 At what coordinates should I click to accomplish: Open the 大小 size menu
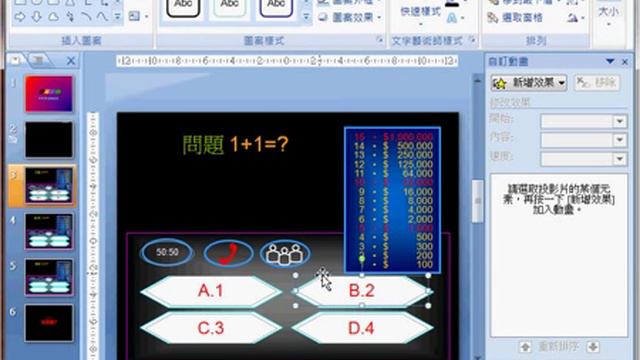coord(609,16)
